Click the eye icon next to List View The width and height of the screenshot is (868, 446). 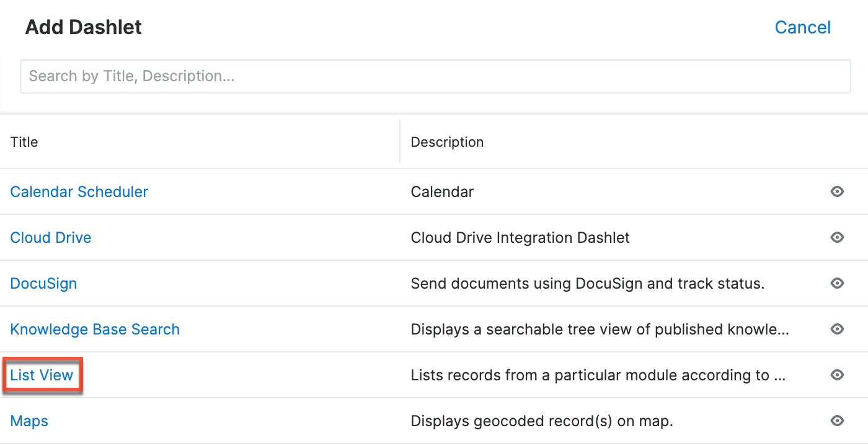click(x=837, y=375)
